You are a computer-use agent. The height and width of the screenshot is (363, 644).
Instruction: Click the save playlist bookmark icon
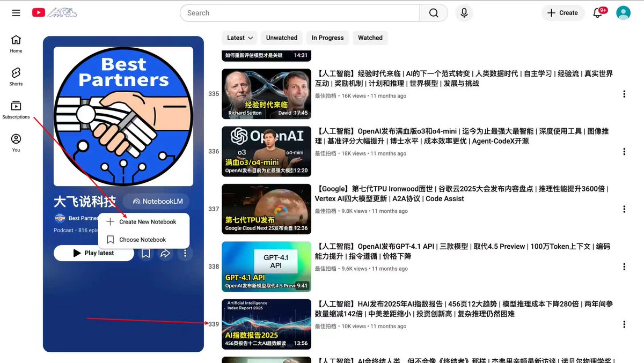click(145, 253)
